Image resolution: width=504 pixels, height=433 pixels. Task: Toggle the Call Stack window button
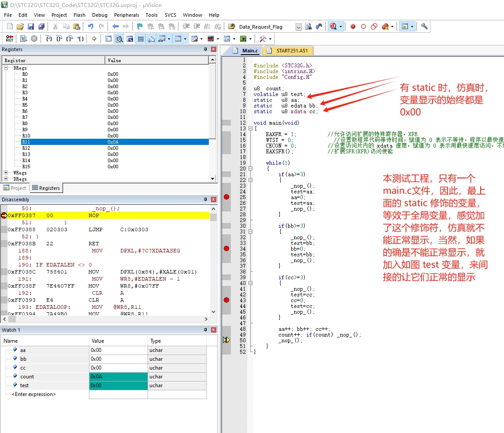151,39
